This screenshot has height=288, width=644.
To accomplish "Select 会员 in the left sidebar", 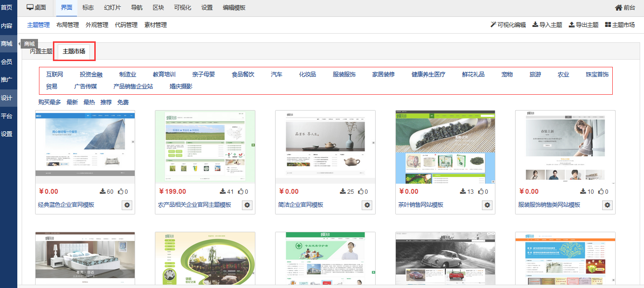I will (7, 62).
